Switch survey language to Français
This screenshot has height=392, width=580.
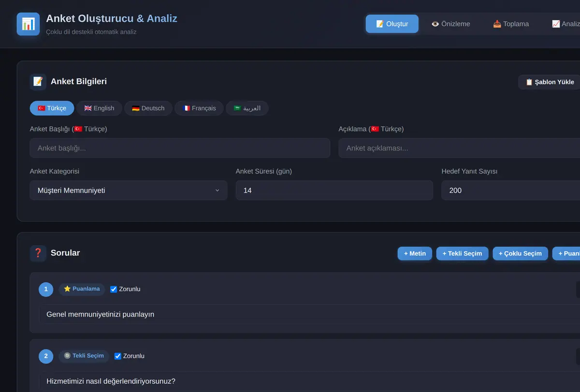(x=199, y=108)
